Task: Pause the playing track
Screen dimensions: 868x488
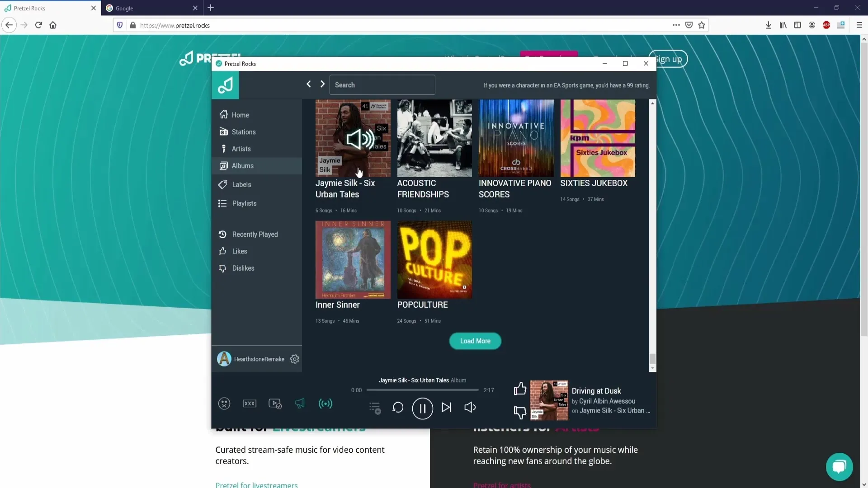Action: (423, 408)
